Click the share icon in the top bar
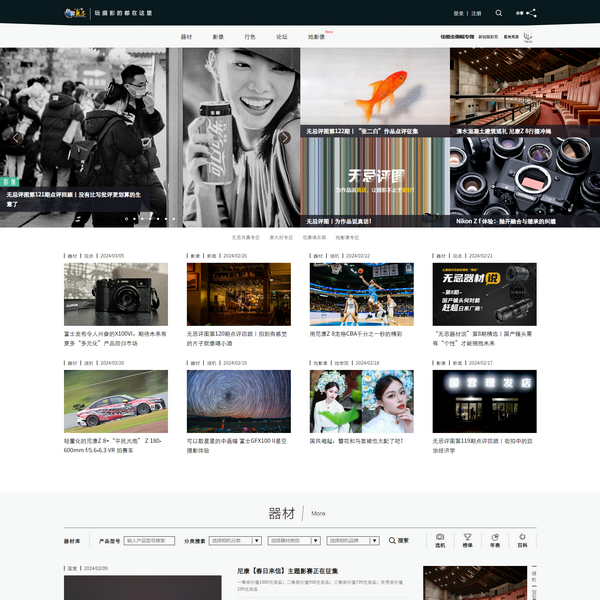This screenshot has height=600, width=600. point(531,13)
